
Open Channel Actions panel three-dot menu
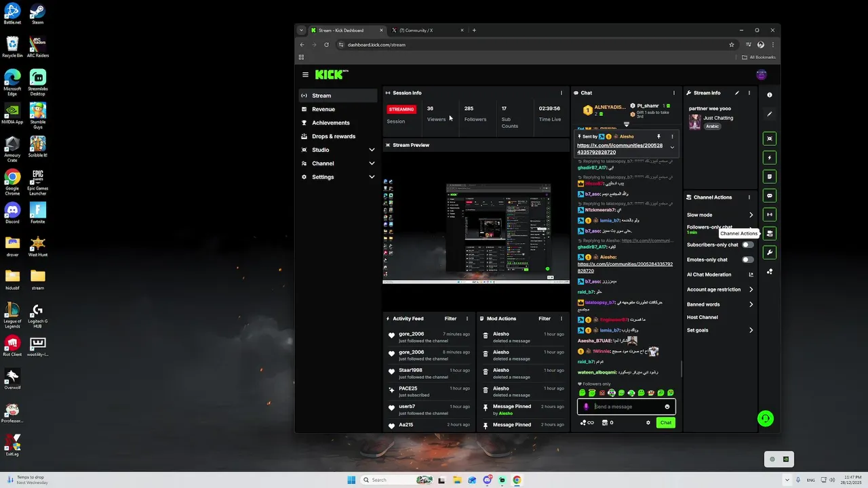pyautogui.click(x=749, y=197)
